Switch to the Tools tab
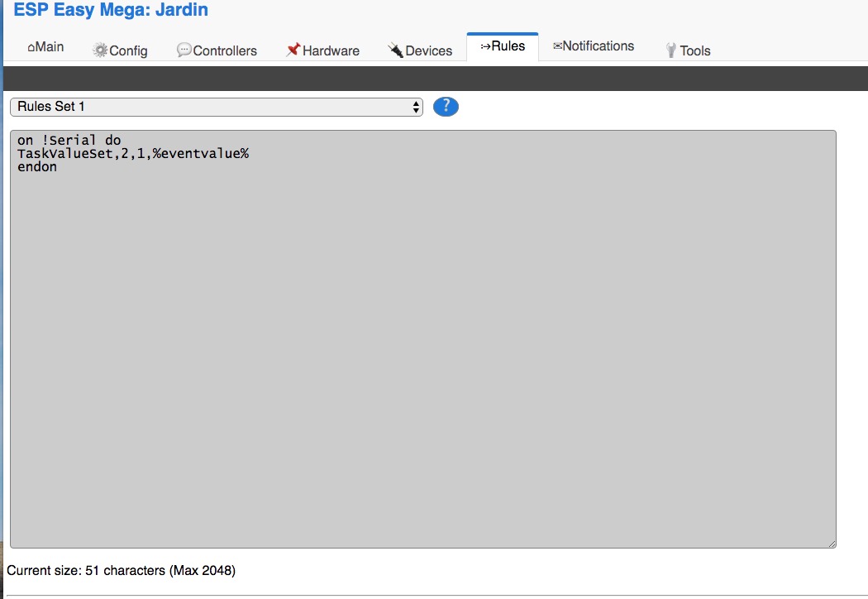The image size is (868, 599). click(x=688, y=50)
